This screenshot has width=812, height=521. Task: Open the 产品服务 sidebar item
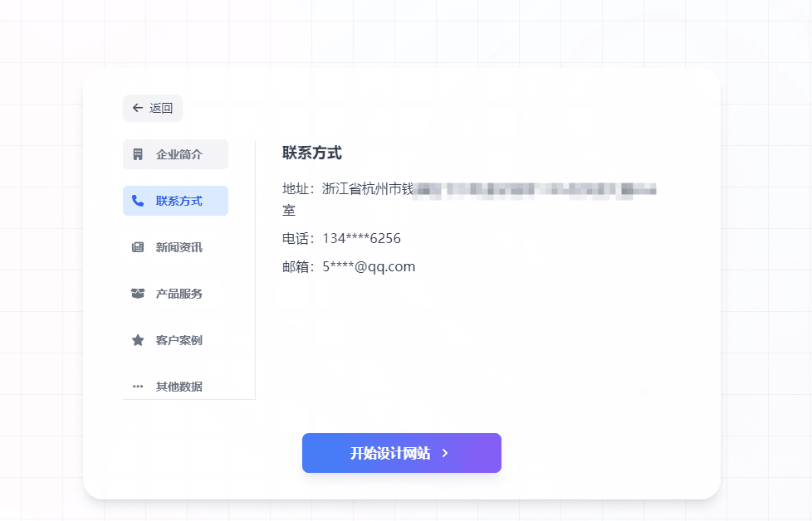tap(179, 294)
